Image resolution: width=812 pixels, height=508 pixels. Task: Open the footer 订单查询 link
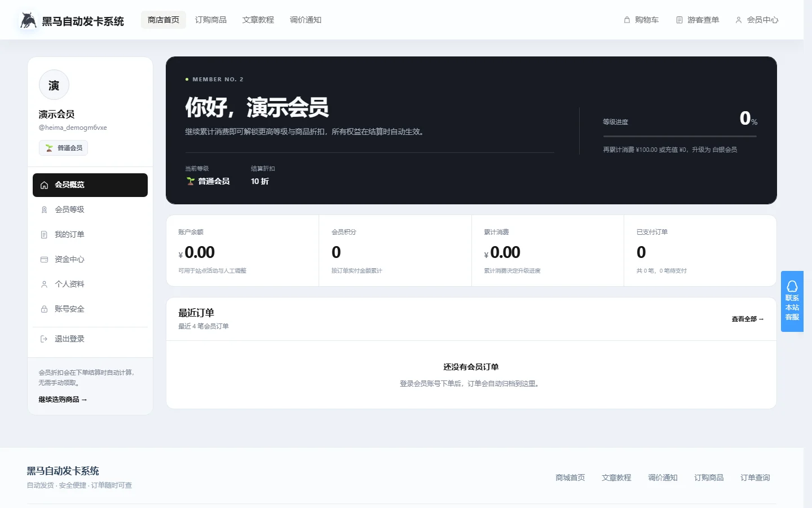point(755,478)
